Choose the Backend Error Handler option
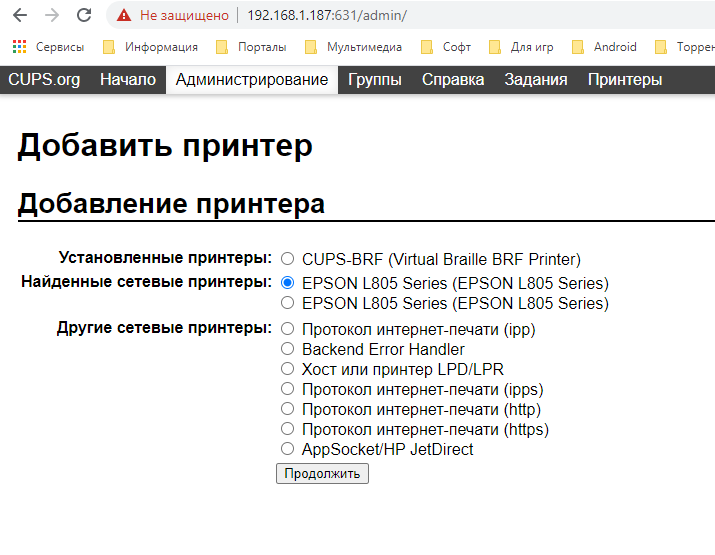715x555 pixels. pos(288,349)
